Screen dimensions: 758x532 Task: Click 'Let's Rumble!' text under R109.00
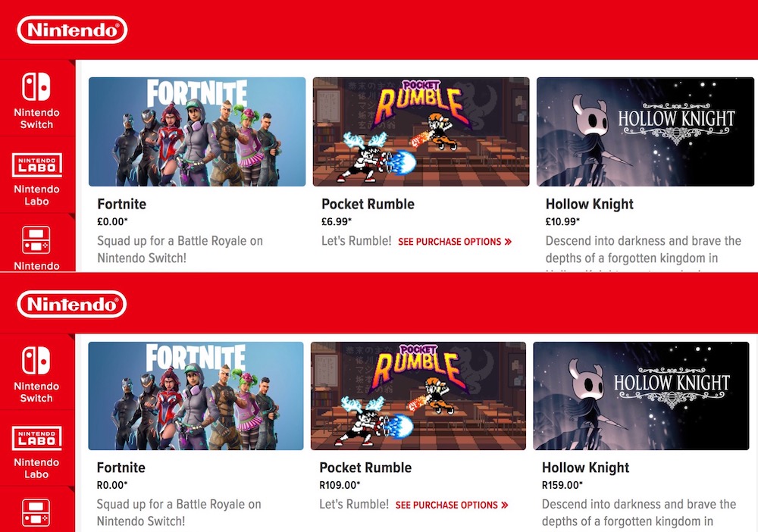click(x=354, y=505)
